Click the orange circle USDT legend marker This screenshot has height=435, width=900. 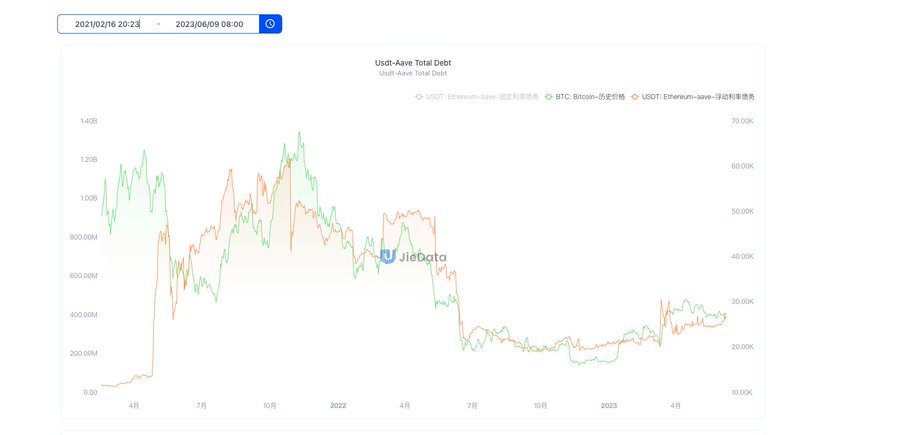point(634,97)
